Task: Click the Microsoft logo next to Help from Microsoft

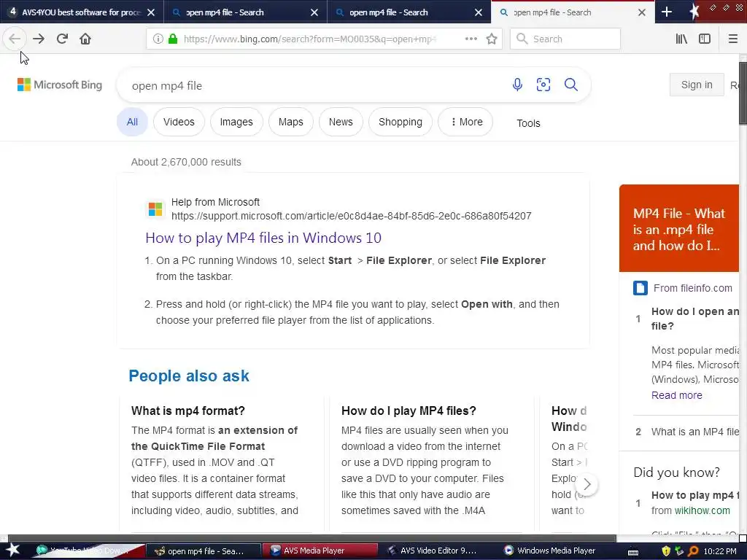Action: coord(155,209)
